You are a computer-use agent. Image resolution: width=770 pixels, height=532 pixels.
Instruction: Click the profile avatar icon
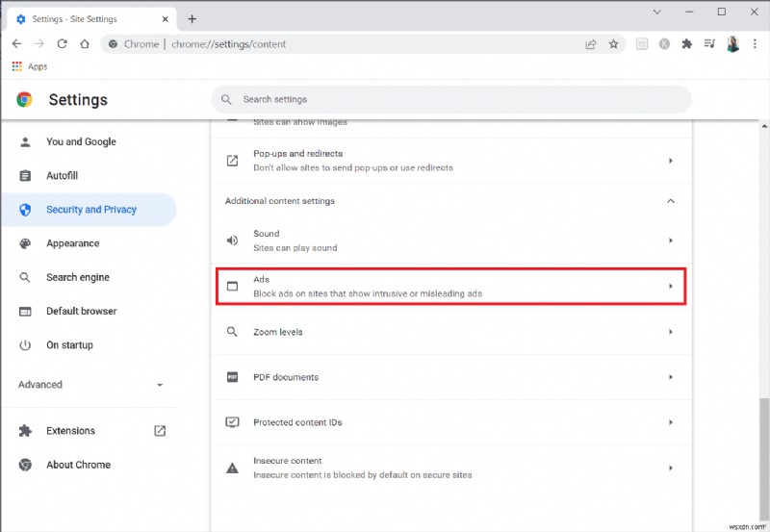(x=732, y=44)
